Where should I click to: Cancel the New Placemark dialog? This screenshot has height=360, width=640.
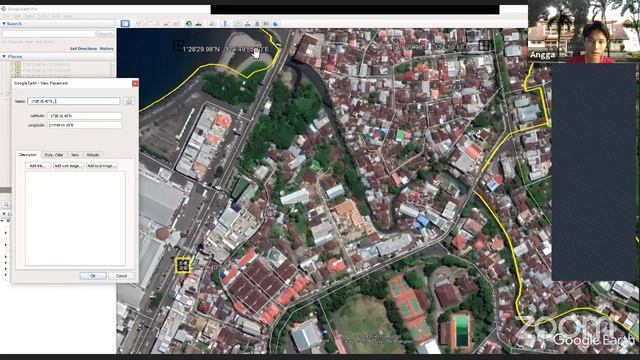122,276
